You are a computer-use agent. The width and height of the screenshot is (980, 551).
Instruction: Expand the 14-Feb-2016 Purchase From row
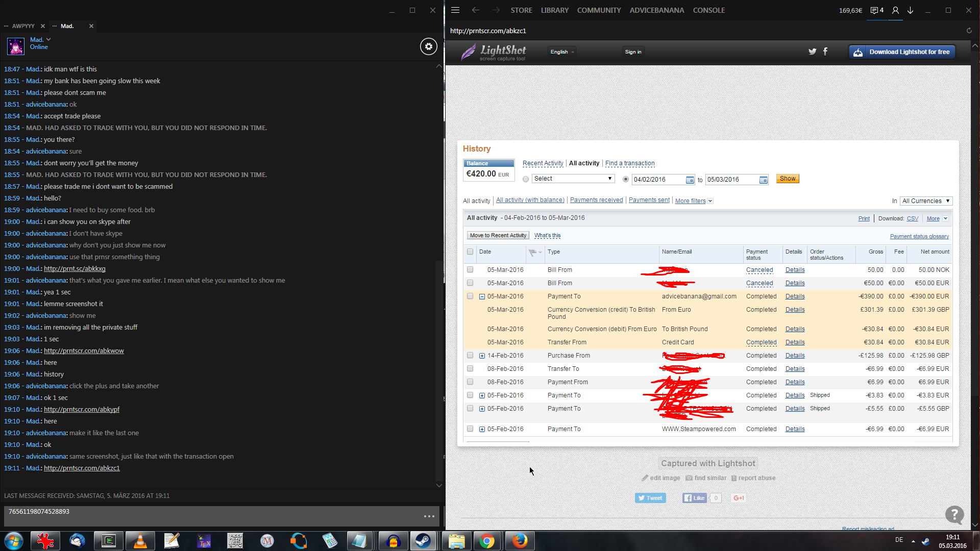pos(482,356)
